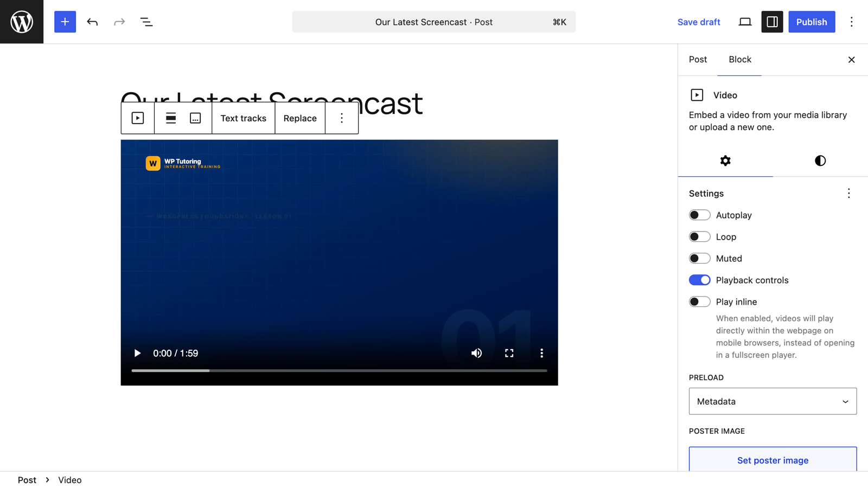Select Post in the bottom breadcrumb
868x488 pixels.
tap(27, 480)
